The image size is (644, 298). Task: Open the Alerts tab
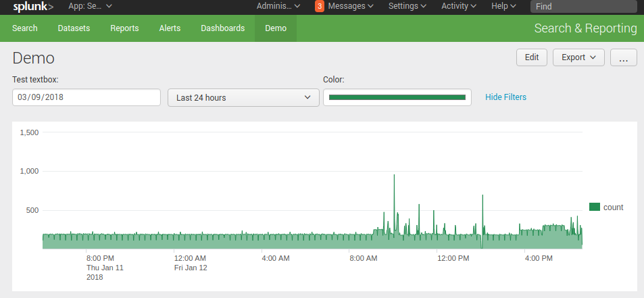click(170, 28)
